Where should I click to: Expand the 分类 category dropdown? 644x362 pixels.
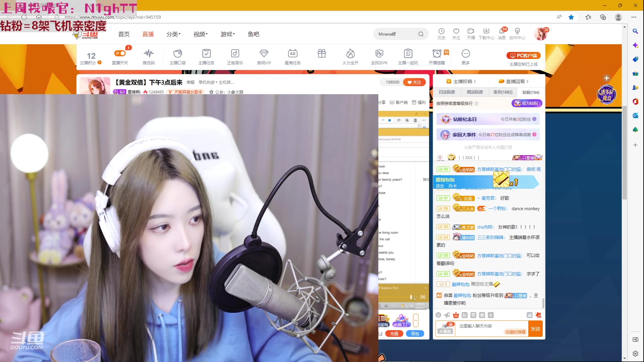point(173,34)
